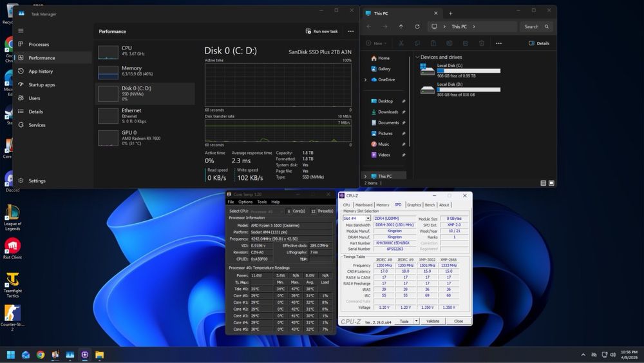644x363 pixels.
Task: Select CPU graph in Performance list
Action: (145, 51)
